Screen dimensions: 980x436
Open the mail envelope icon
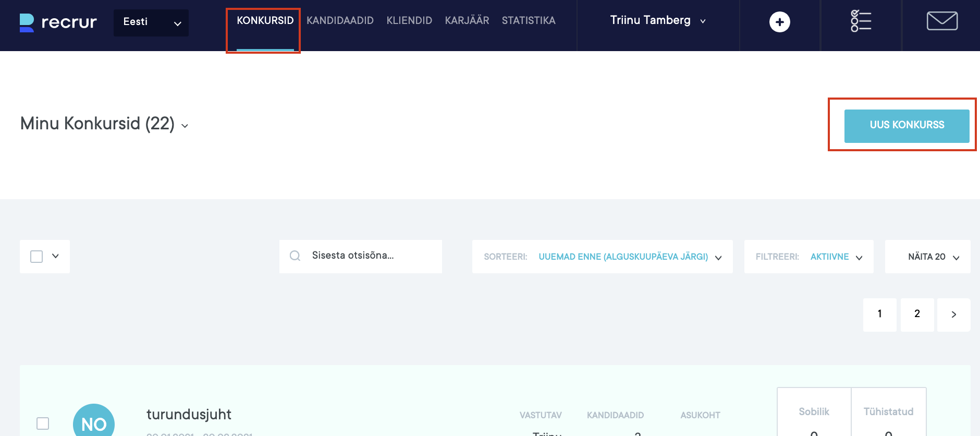pos(941,21)
